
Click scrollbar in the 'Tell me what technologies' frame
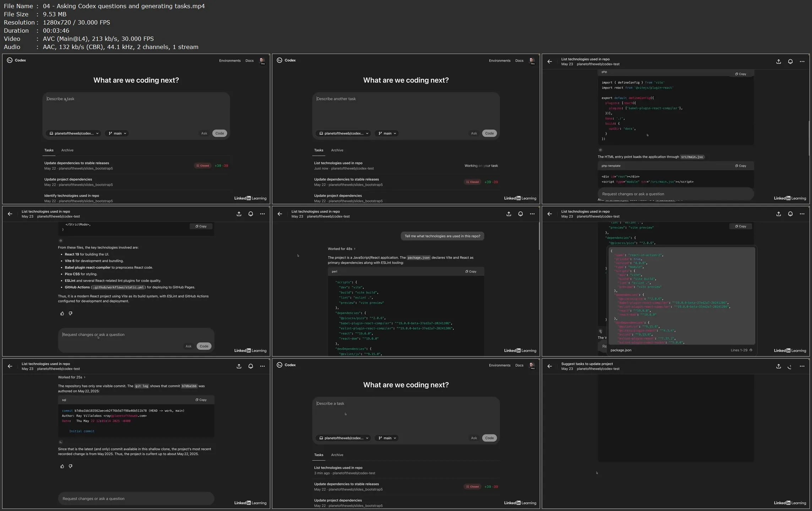point(539,236)
